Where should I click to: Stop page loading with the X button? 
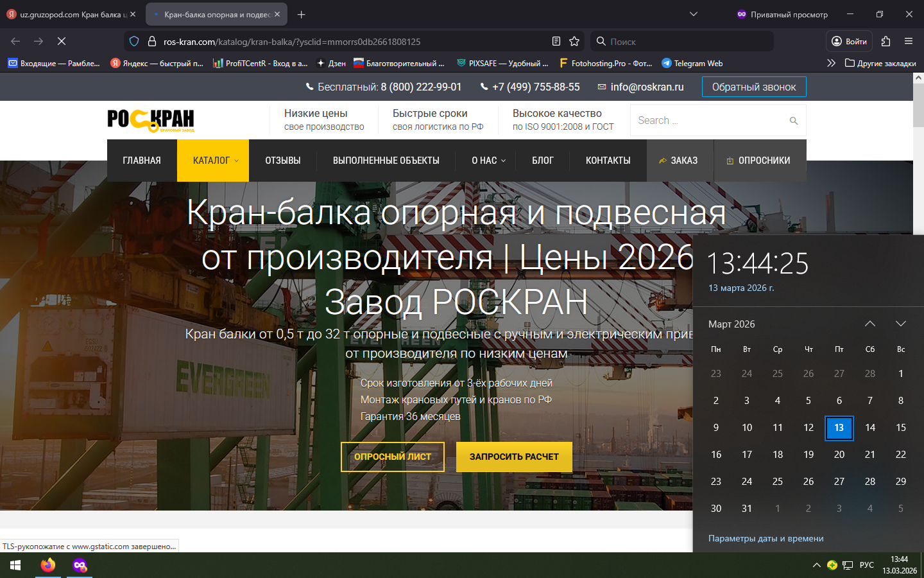click(x=62, y=41)
